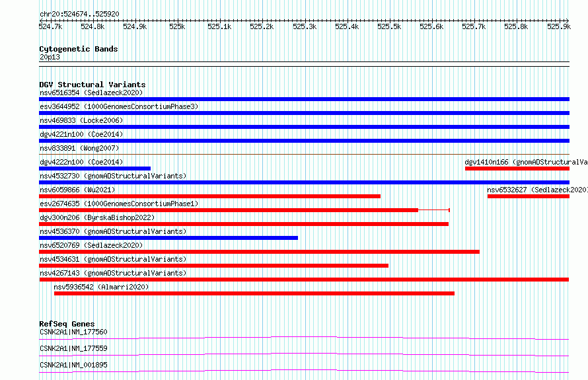The image size is (588, 380).
Task: Open the dgv1410n166 gnomAD variant label
Action: coord(526,162)
